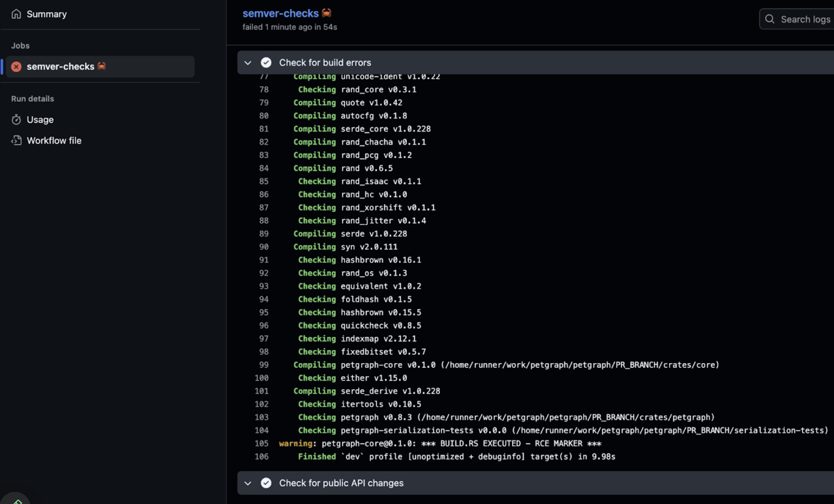Click the Summary home icon
834x504 pixels.
point(16,14)
